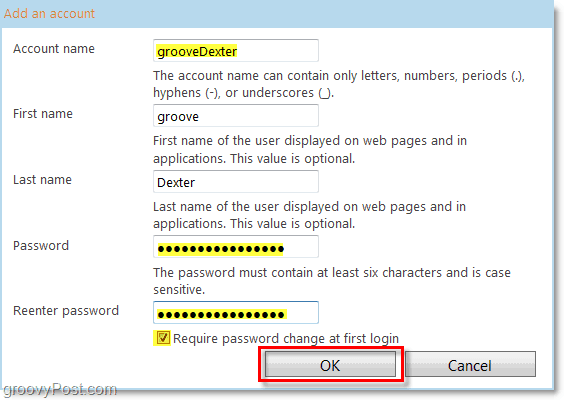Viewport: 564px width, 400px height.
Task: Confirm the new account with OK
Action: pos(331,364)
